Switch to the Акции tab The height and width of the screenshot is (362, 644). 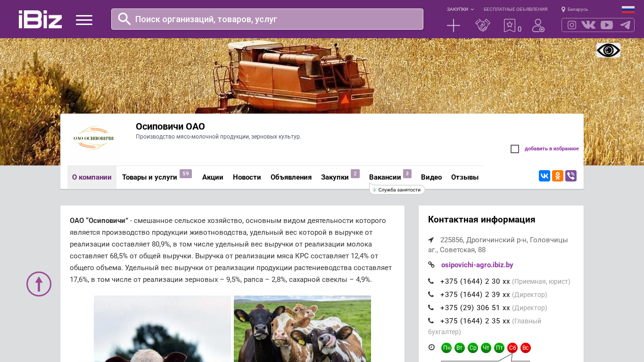pyautogui.click(x=213, y=177)
